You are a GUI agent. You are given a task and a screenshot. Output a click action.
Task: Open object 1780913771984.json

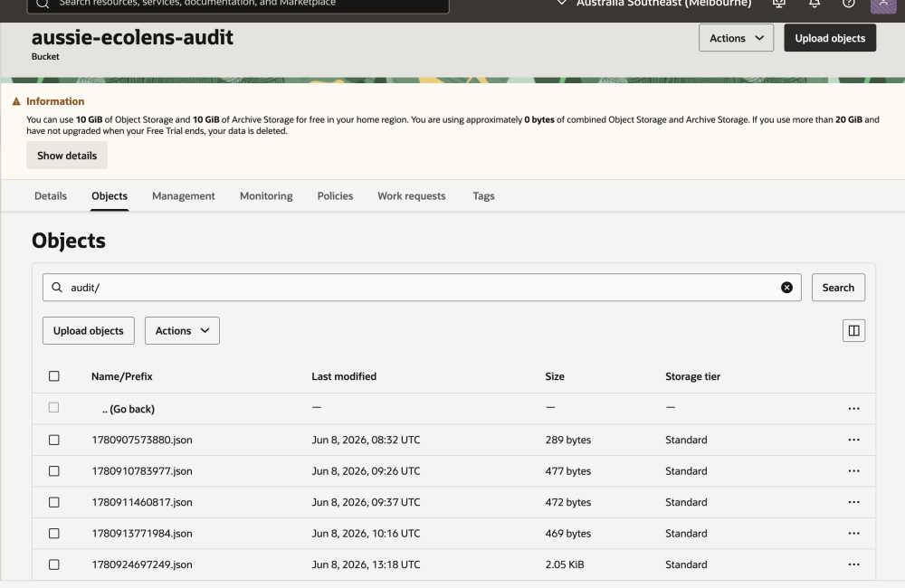coord(142,533)
